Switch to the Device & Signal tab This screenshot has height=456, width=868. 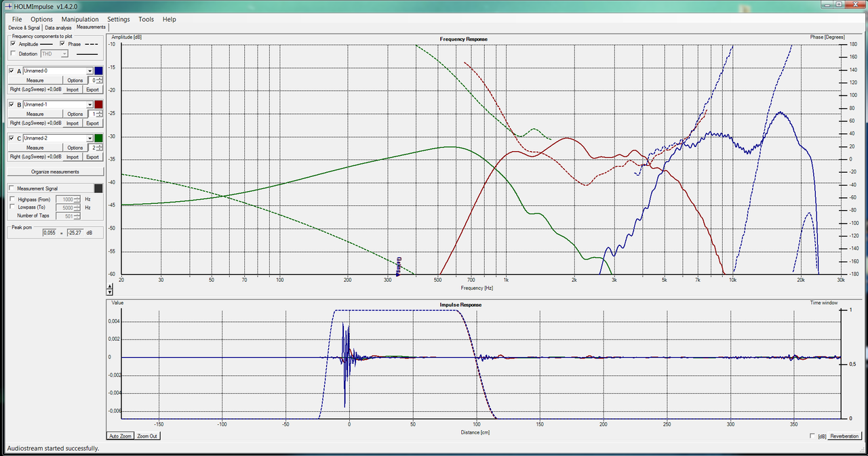tap(24, 28)
